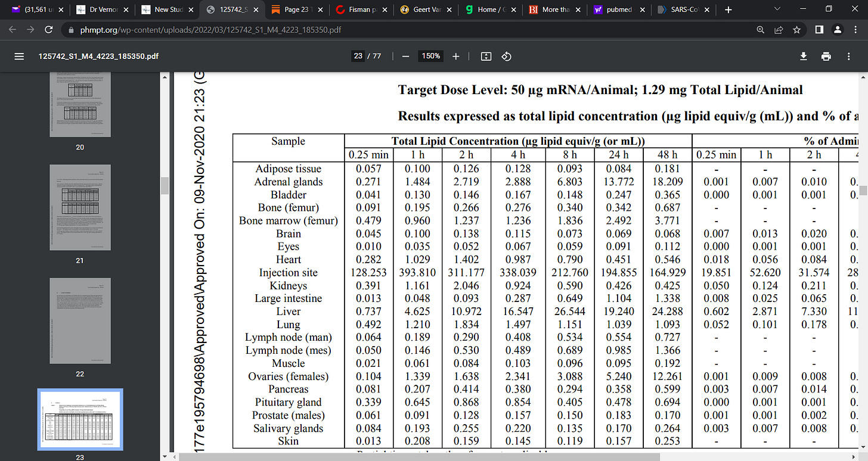Switch to the Fisman tab
Viewport: 868px width, 461px height.
click(360, 10)
